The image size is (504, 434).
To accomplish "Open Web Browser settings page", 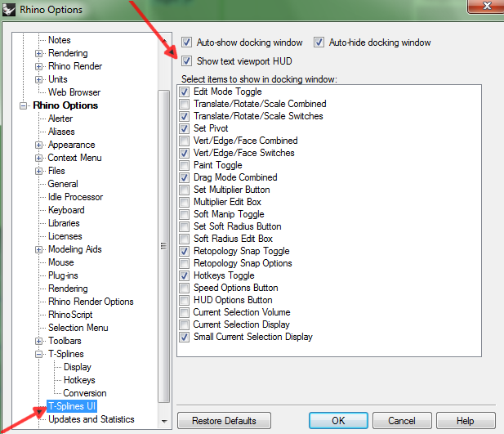I will pos(74,92).
